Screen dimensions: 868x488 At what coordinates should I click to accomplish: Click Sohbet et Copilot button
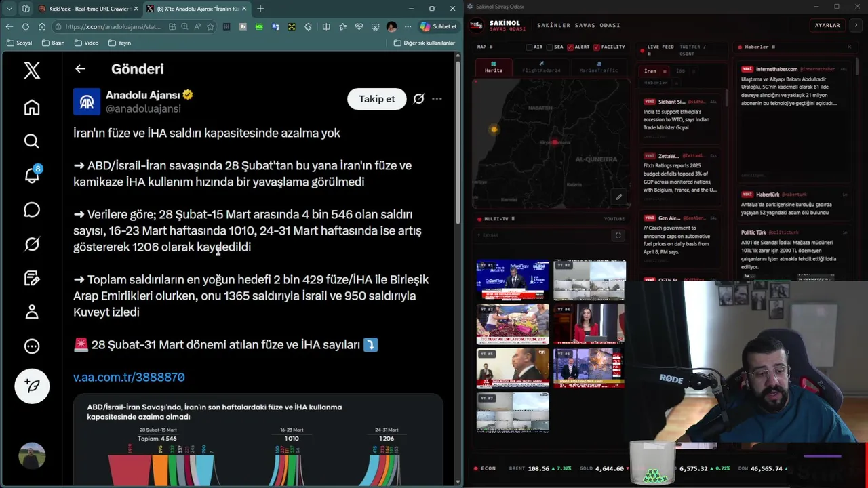[x=438, y=26]
